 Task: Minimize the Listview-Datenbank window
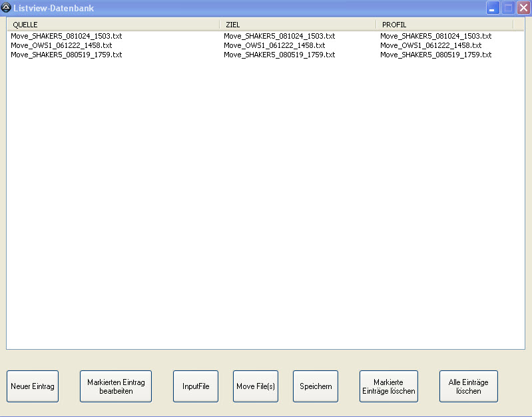493,8
